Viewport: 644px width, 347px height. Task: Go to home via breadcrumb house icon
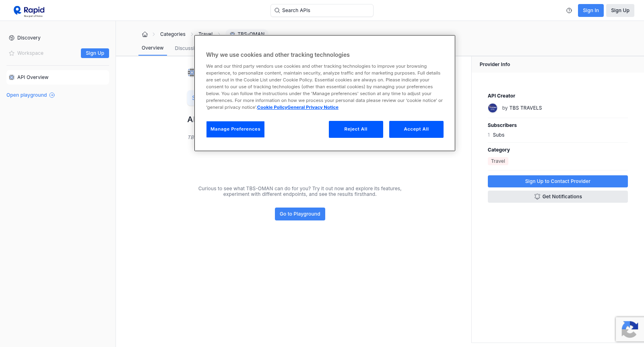(x=145, y=34)
